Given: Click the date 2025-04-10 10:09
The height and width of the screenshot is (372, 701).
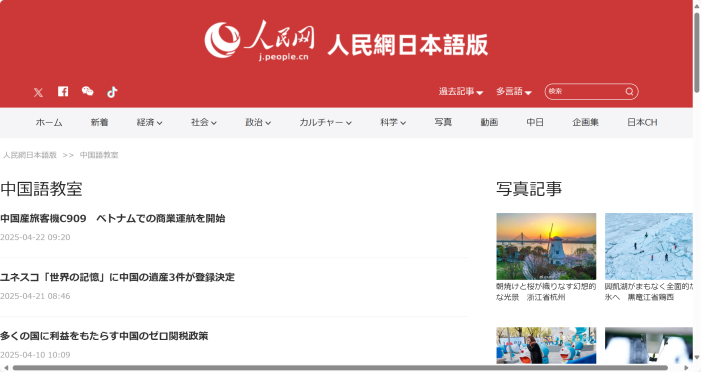Looking at the screenshot, I should (x=35, y=355).
